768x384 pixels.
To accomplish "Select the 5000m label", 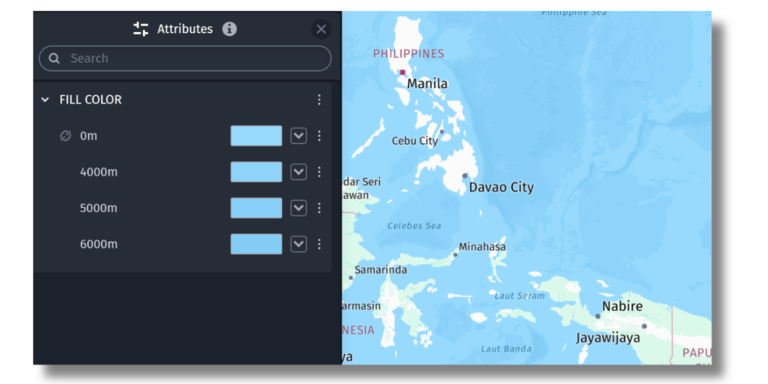I will [98, 209].
